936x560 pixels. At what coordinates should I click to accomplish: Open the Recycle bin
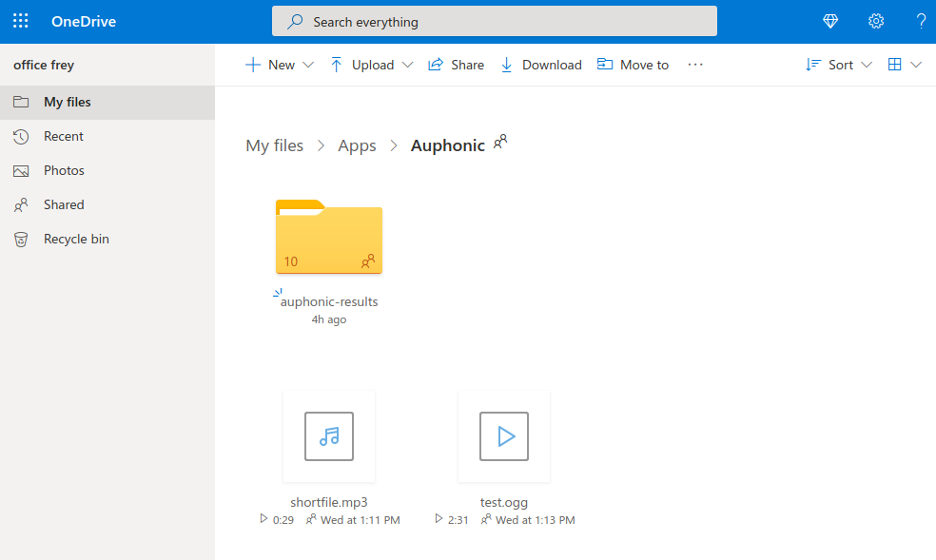(x=107, y=240)
